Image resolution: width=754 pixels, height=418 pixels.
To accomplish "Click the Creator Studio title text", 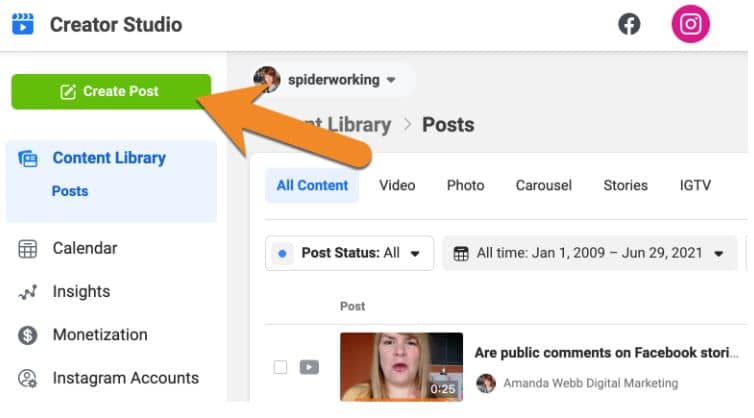I will (x=116, y=25).
